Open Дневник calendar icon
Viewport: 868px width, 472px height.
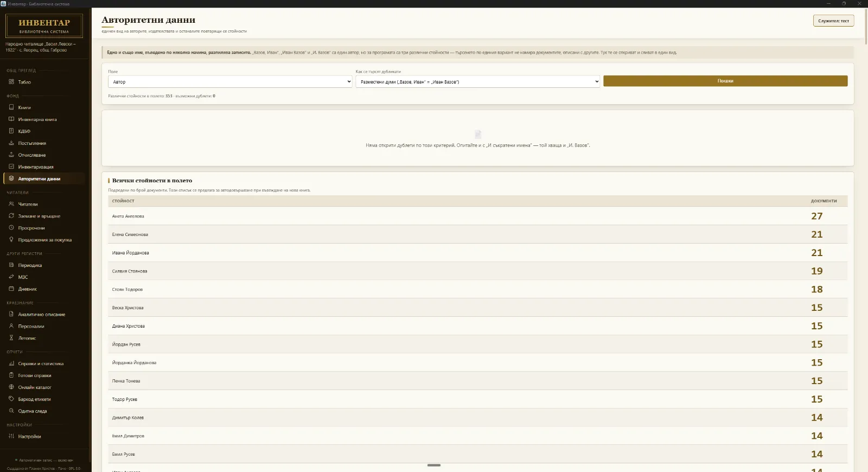[x=11, y=289]
